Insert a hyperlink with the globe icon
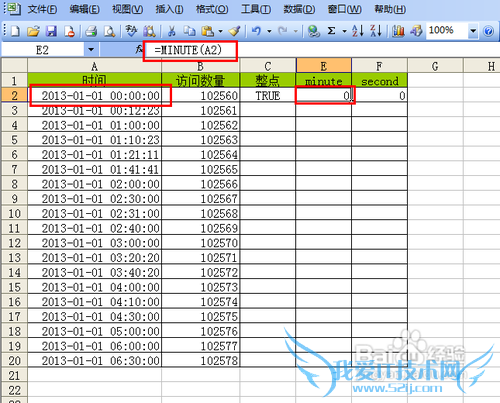This screenshot has width=500, height=403. (313, 31)
